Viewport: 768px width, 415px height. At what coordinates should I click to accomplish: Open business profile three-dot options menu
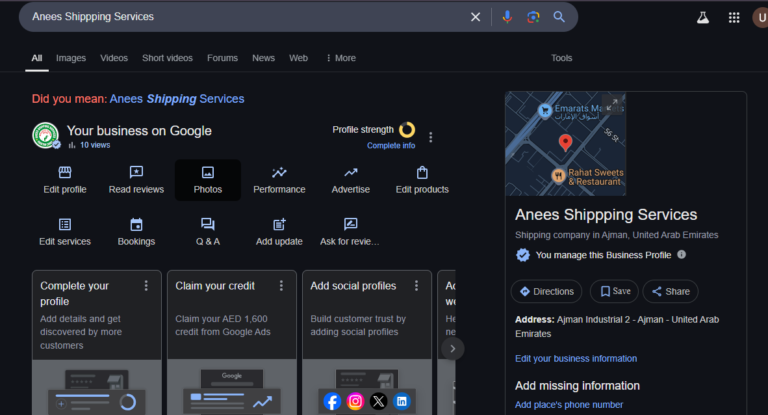(x=431, y=137)
